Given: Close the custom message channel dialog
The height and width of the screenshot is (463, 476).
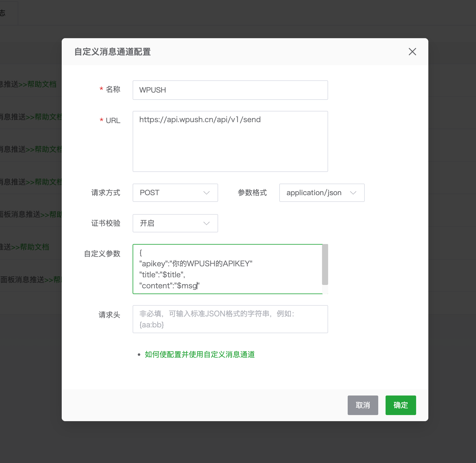Looking at the screenshot, I should coord(412,52).
